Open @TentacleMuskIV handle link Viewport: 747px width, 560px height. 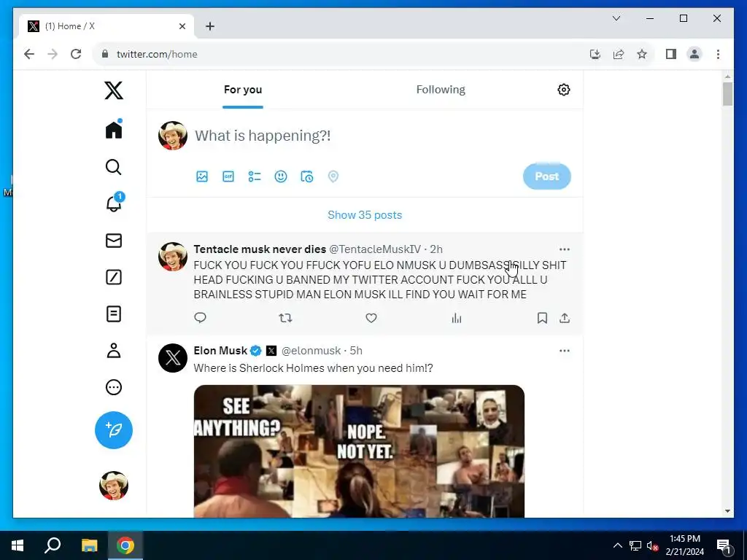click(375, 249)
